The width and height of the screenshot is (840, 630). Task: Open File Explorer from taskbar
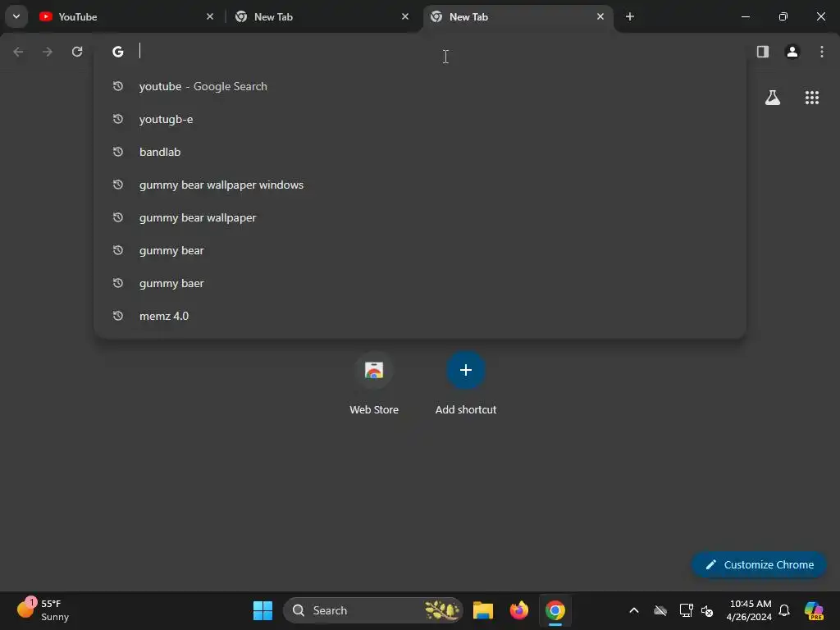point(482,610)
